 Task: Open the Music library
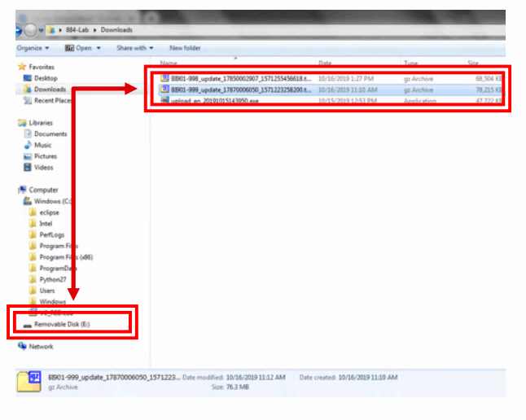[x=42, y=145]
